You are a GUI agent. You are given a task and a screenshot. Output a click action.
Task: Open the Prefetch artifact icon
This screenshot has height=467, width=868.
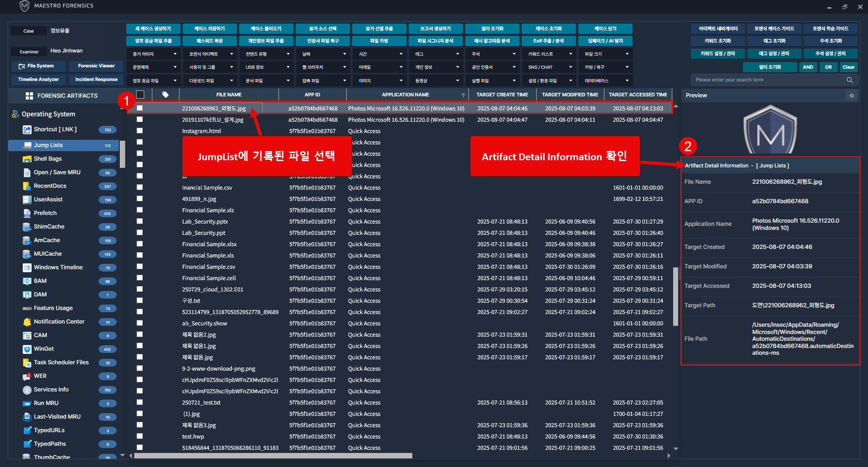click(x=27, y=213)
